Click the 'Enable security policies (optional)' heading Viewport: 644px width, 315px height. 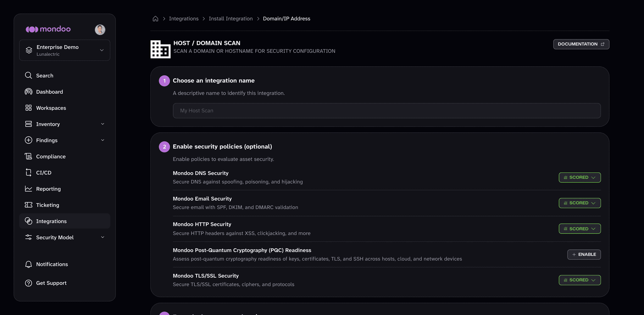[222, 146]
